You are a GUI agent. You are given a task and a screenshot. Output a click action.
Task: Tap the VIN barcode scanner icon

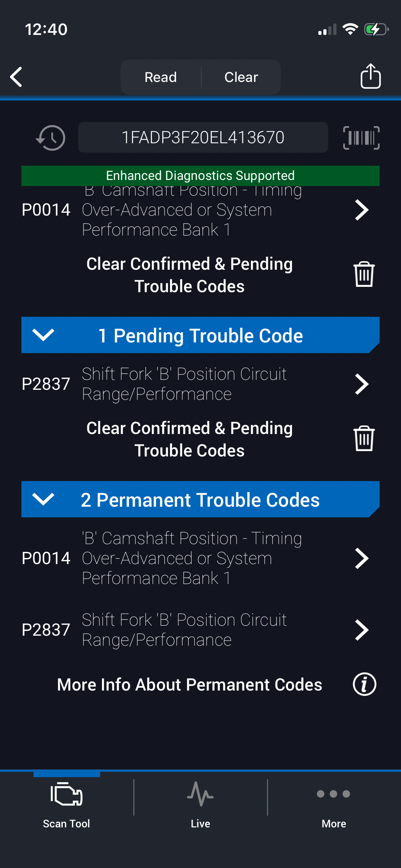(361, 138)
